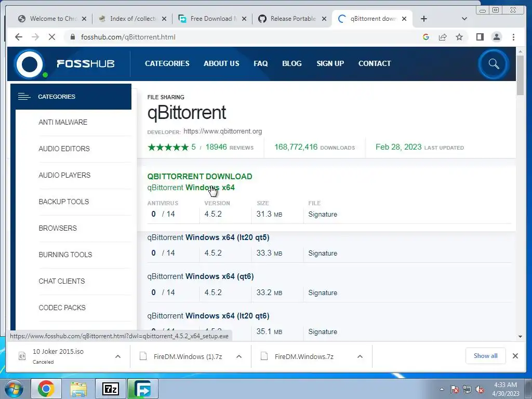Click the scrollbar down arrow
The width and height of the screenshot is (532, 399).
point(520,337)
